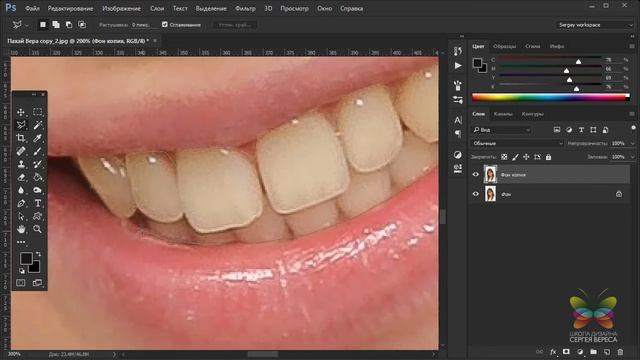Image resolution: width=640 pixels, height=360 pixels.
Task: Open the Редактирование menu
Action: click(x=70, y=8)
